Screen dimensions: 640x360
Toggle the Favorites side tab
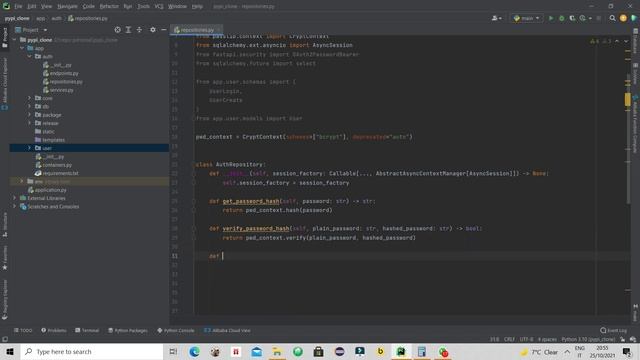(x=5, y=258)
